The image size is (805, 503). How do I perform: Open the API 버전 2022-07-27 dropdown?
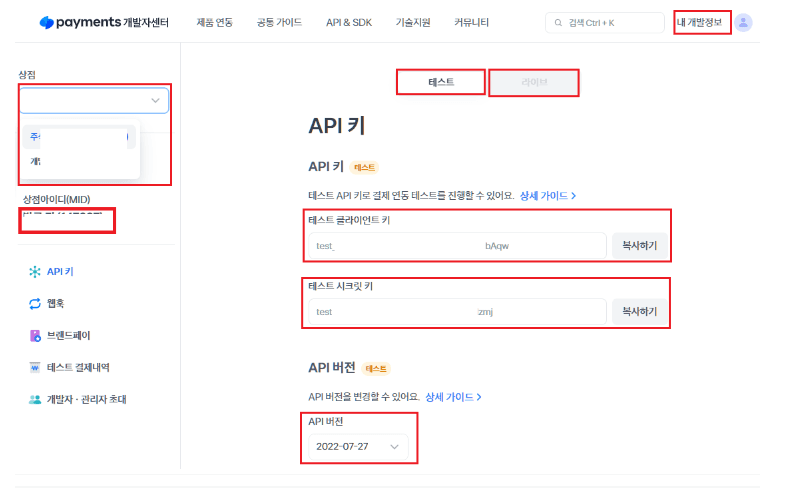point(358,446)
